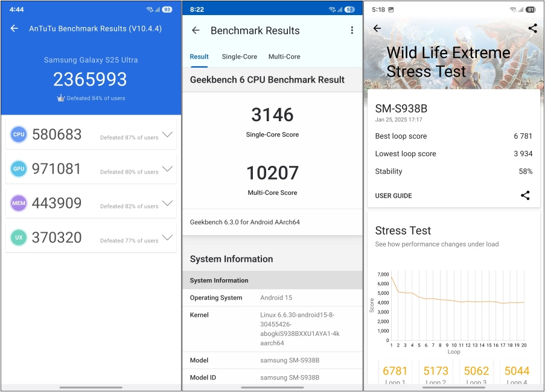This screenshot has height=392, width=545.
Task: Tap the blue CPU badge icon
Action: [19, 135]
